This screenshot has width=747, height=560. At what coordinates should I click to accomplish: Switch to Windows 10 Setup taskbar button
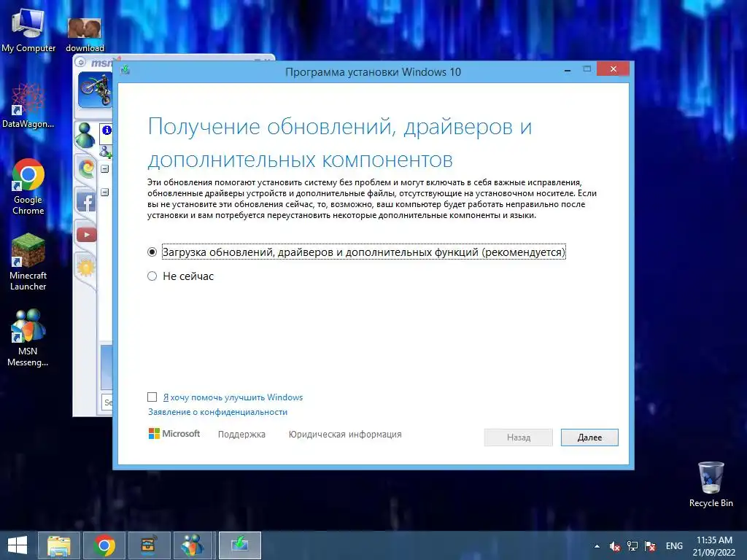[x=239, y=545]
